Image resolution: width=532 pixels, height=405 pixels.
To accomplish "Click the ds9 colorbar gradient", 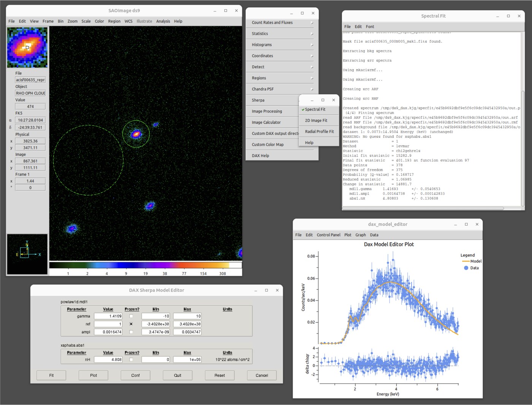I will tap(146, 265).
